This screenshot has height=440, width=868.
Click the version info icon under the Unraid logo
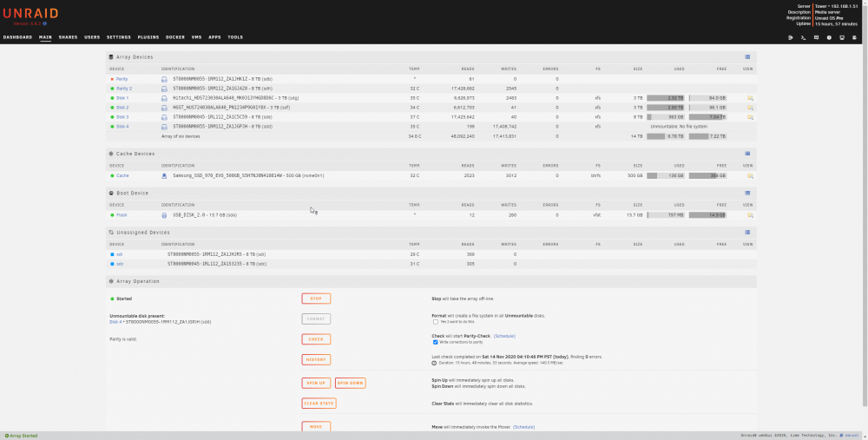(x=45, y=23)
